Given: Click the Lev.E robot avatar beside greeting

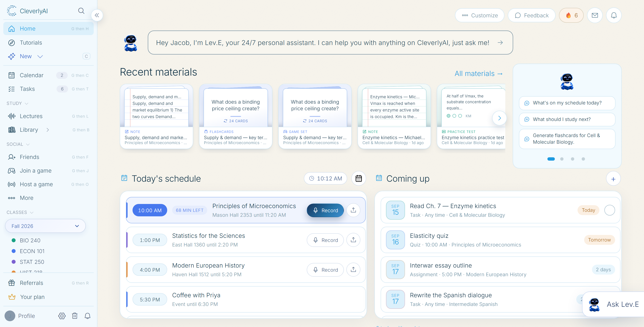Looking at the screenshot, I should [x=130, y=43].
